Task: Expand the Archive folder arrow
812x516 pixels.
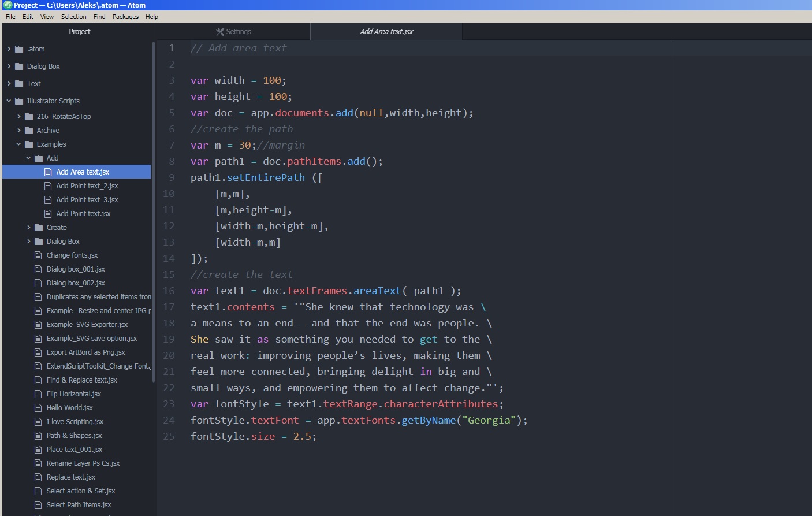Action: (19, 131)
